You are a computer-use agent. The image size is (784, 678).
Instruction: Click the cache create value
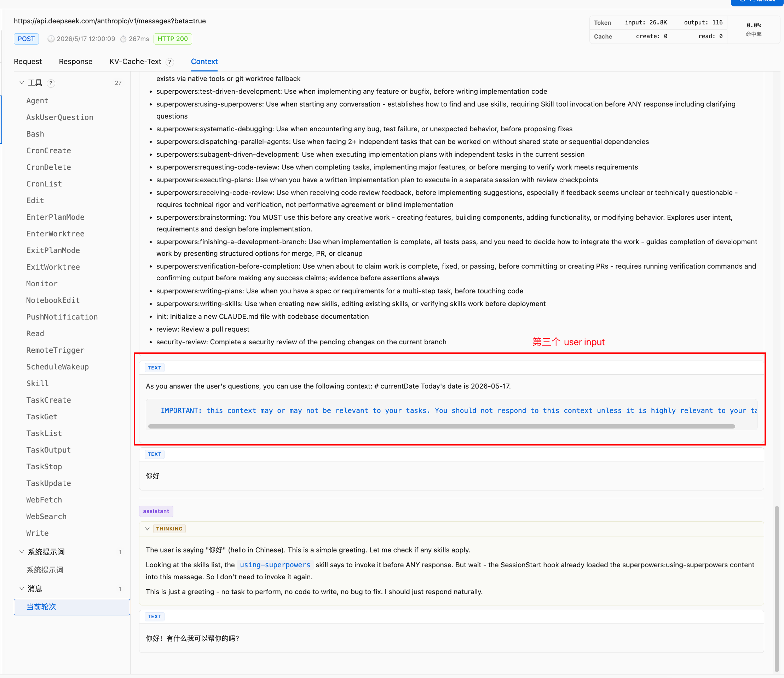[x=651, y=36]
